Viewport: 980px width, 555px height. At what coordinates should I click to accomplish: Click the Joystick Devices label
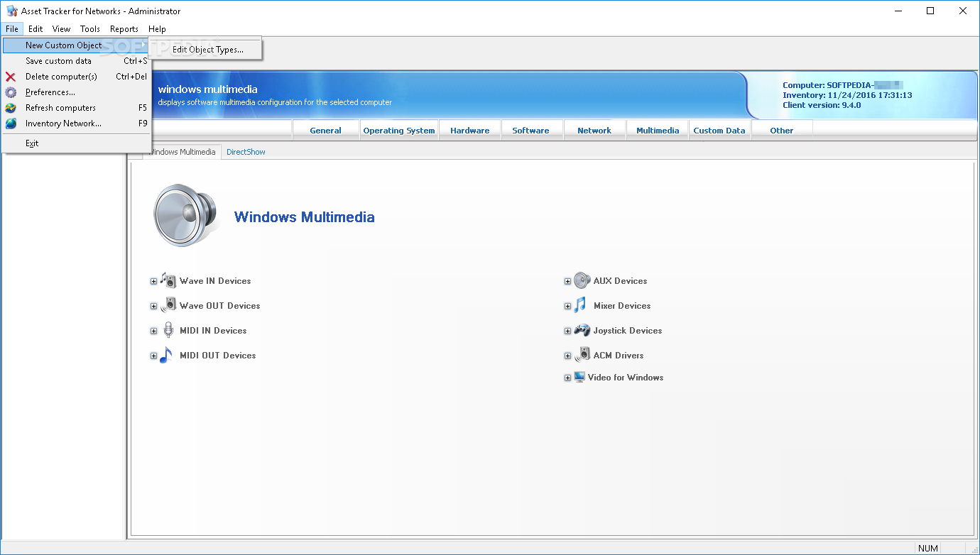click(x=628, y=331)
